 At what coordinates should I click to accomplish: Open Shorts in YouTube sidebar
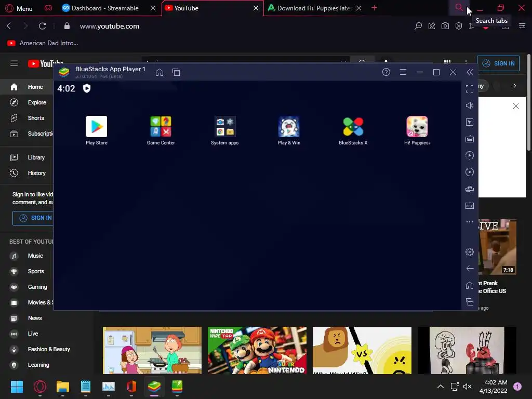tap(27, 118)
